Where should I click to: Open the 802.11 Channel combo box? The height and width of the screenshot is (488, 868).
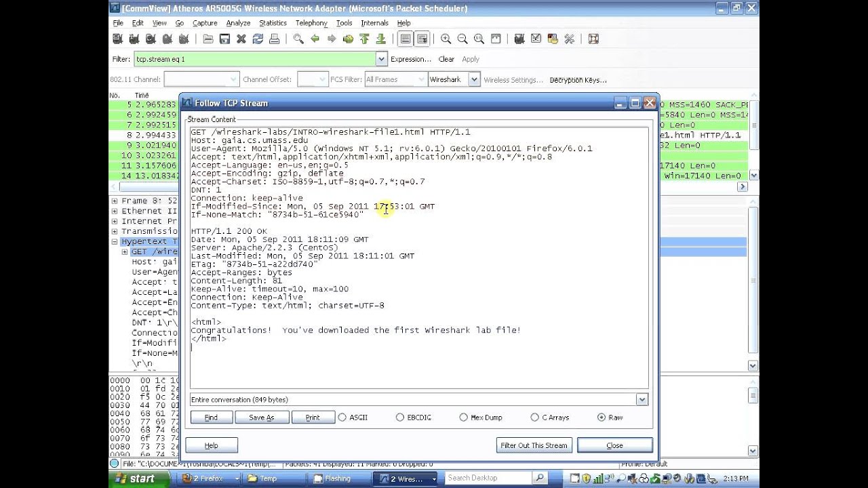pos(201,79)
